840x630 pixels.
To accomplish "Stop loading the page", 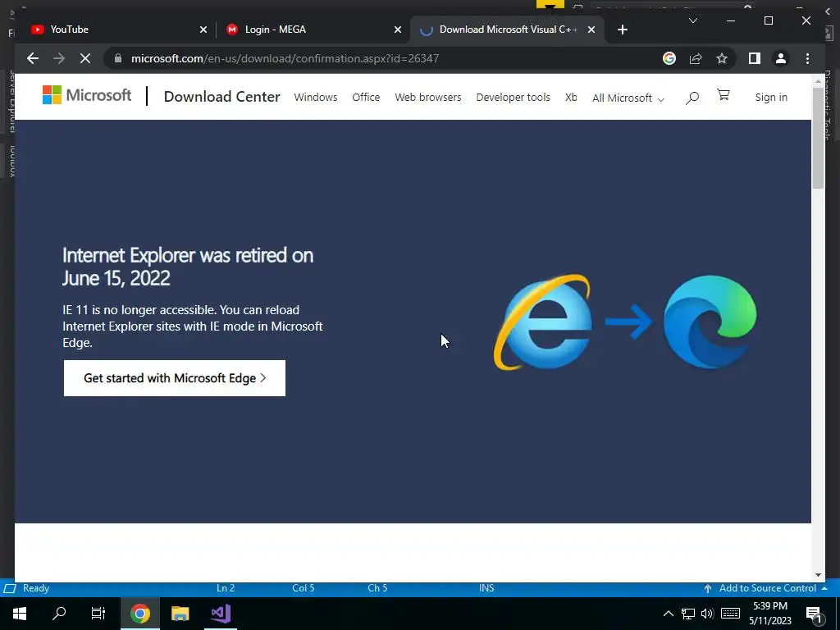I will (85, 58).
